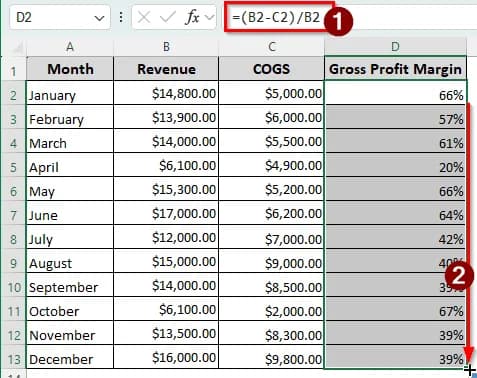Select the September cell
The height and width of the screenshot is (378, 477).
pos(70,285)
